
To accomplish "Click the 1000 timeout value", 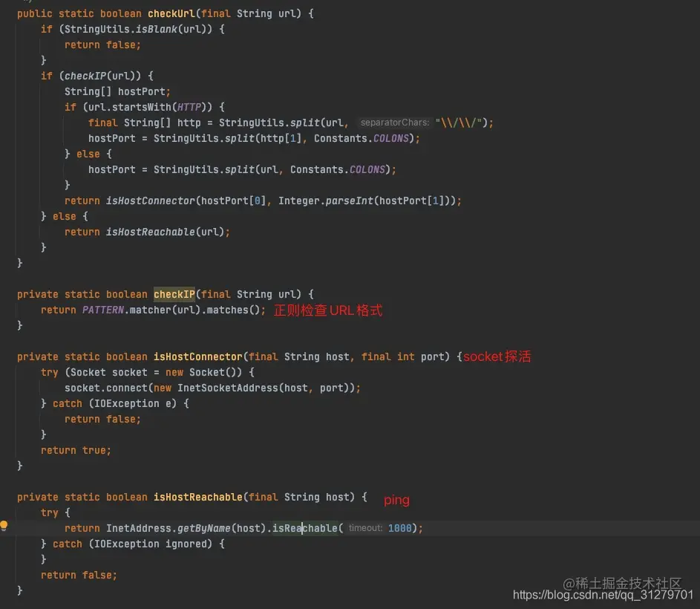I will 399,528.
